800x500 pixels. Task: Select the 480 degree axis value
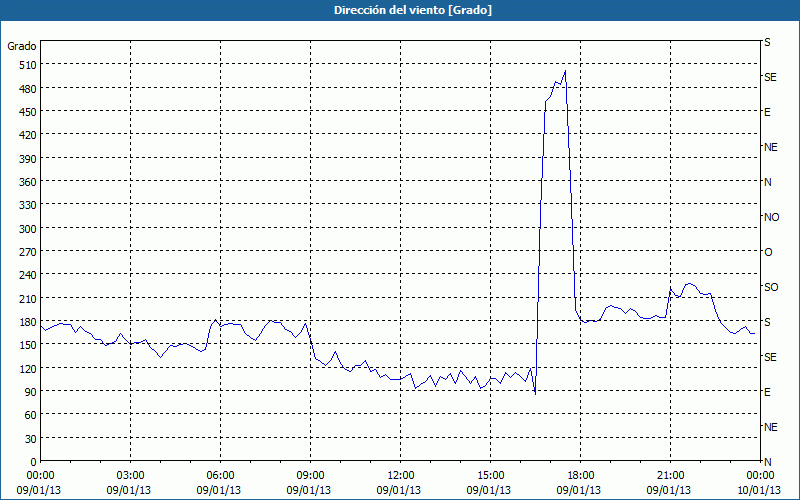pos(28,89)
